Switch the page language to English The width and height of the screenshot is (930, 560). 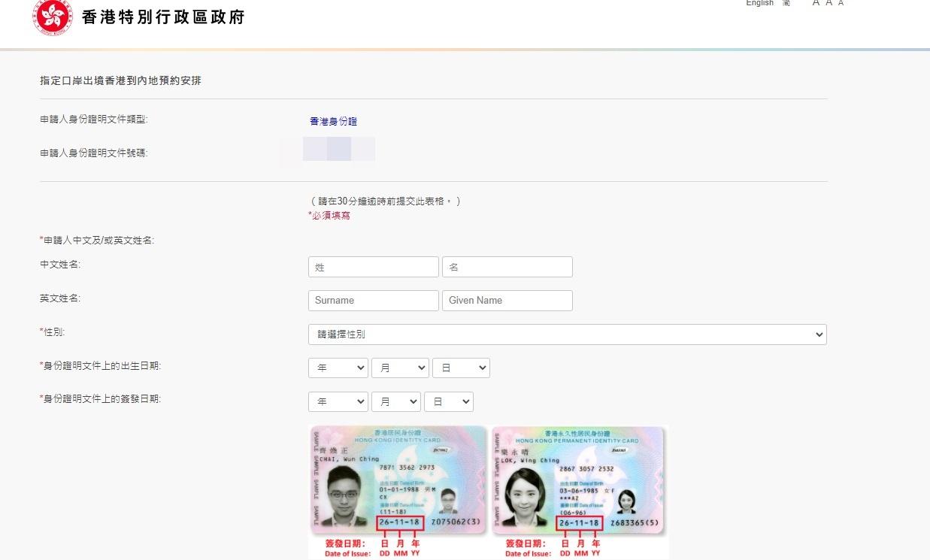tap(759, 3)
